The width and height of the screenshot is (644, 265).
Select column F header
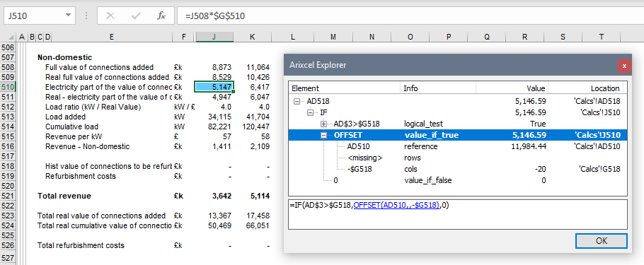183,37
